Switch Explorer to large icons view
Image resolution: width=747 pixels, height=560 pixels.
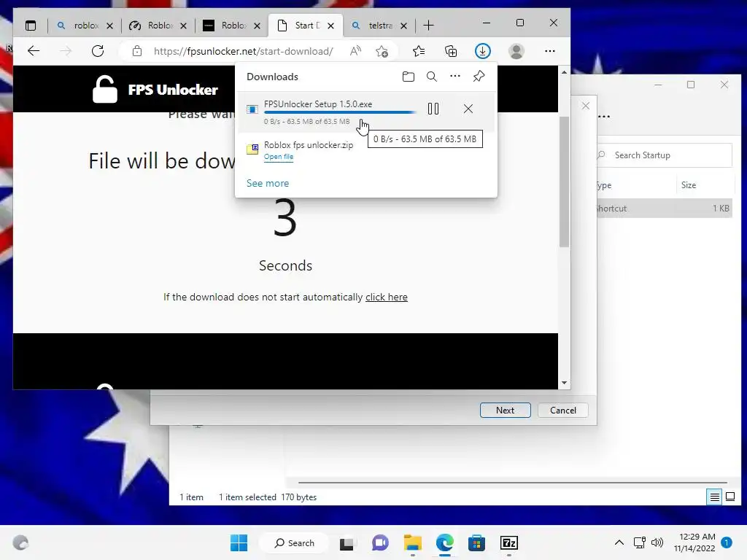click(729, 497)
